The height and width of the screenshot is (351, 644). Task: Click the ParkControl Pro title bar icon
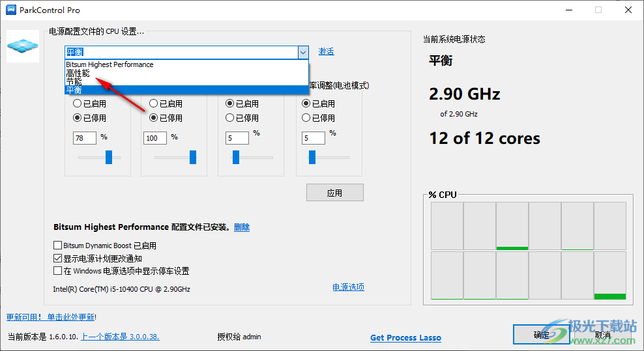(11, 10)
